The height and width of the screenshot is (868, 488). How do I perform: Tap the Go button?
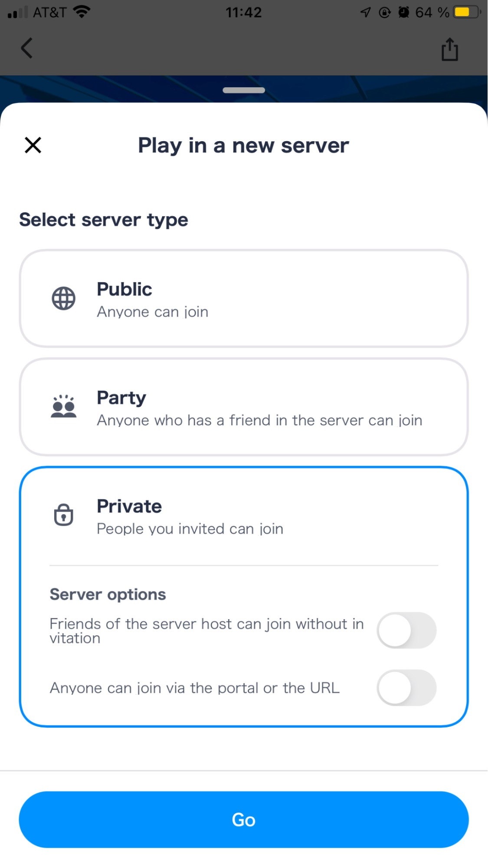[x=244, y=819]
